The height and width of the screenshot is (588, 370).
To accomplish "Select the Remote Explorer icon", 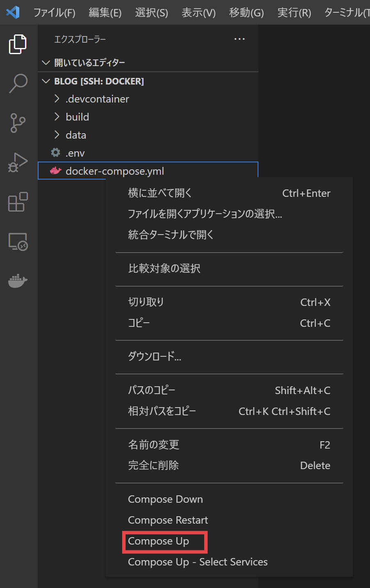I will coord(18,242).
